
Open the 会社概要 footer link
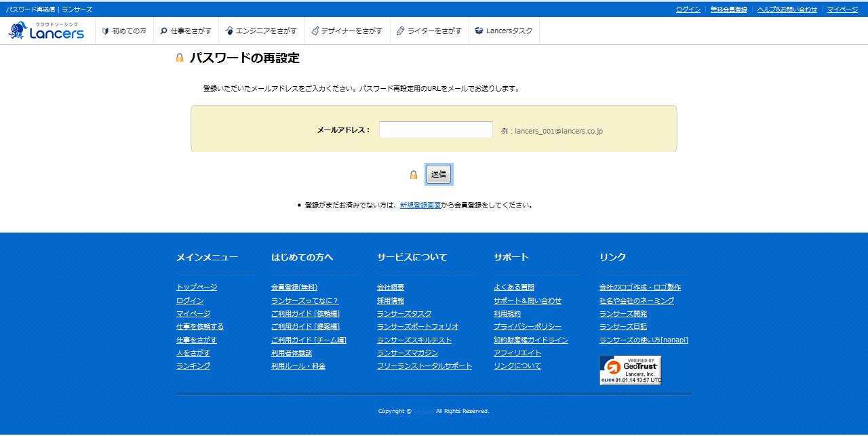click(x=391, y=288)
